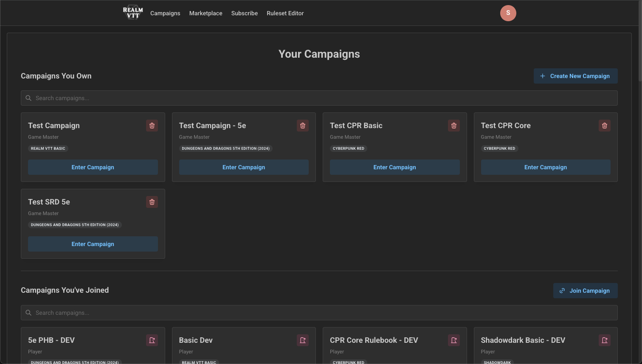
Task: Click the Realm VTT logo
Action: point(133,13)
